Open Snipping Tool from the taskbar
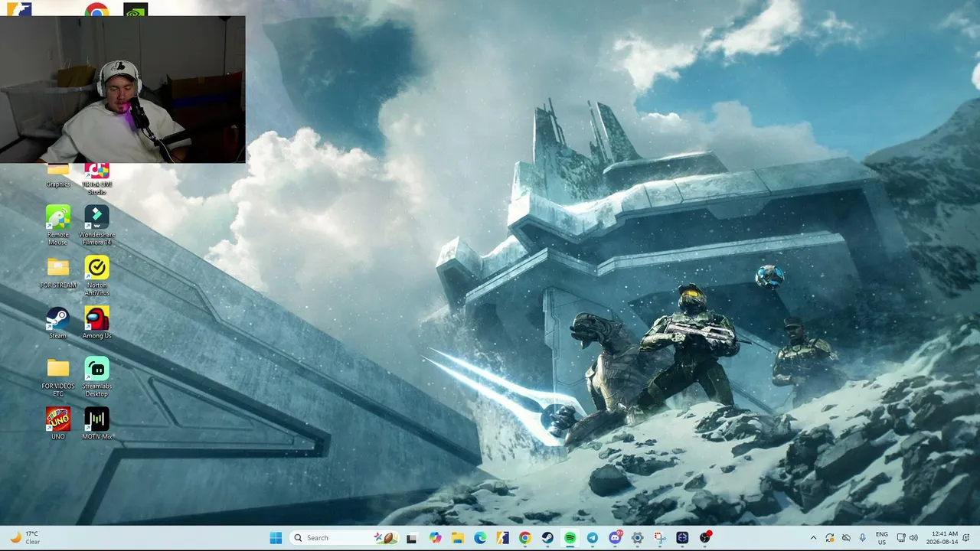This screenshot has height=551, width=980. coord(660,538)
